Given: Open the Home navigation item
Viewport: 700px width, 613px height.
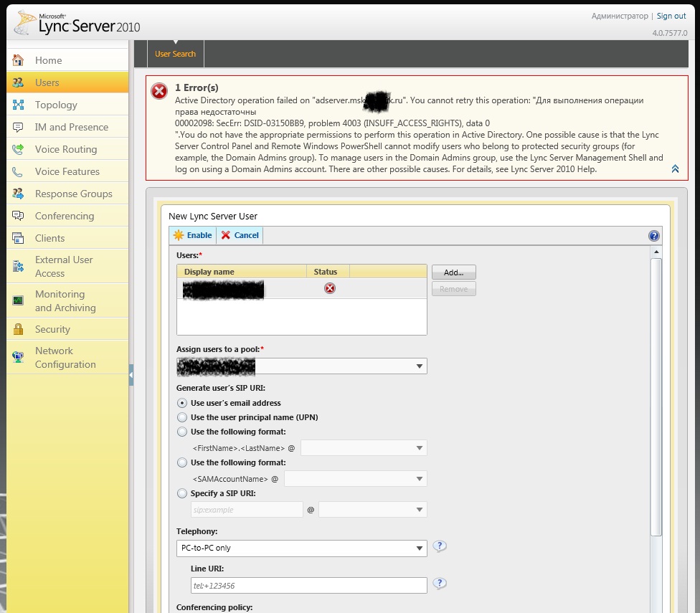Looking at the screenshot, I should (x=67, y=60).
